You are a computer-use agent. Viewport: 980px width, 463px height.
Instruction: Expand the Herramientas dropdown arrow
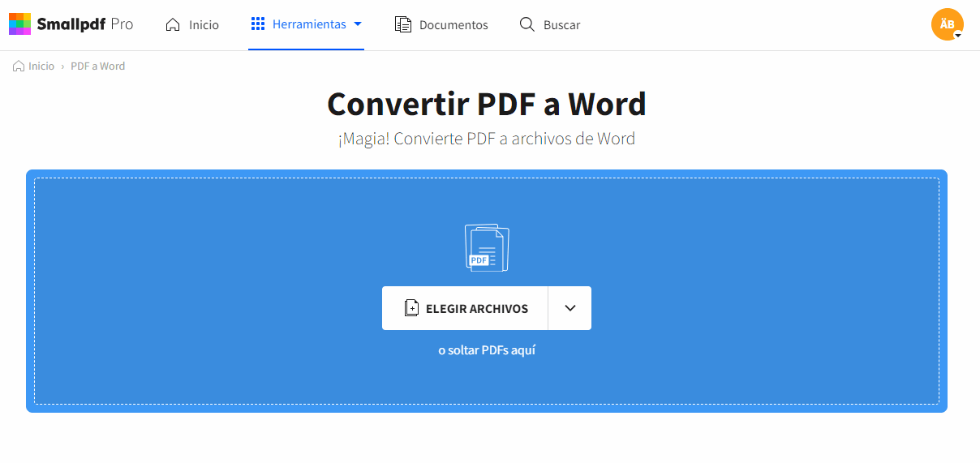pos(358,24)
